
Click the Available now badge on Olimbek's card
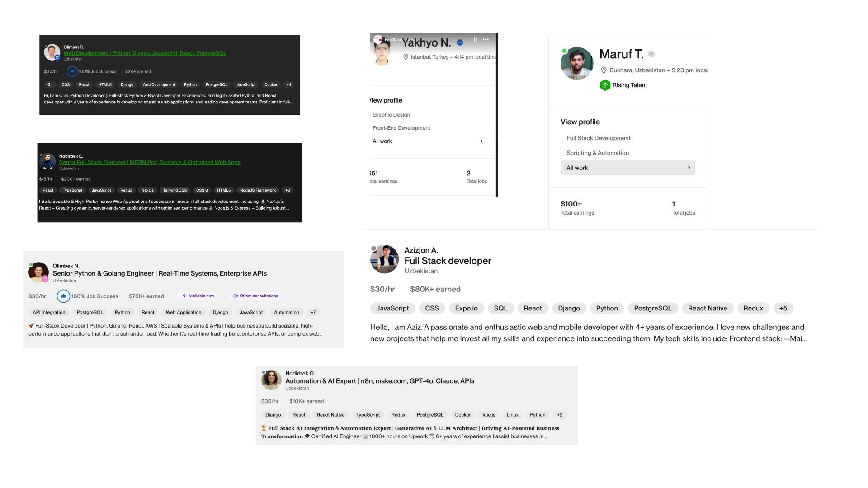tap(198, 296)
